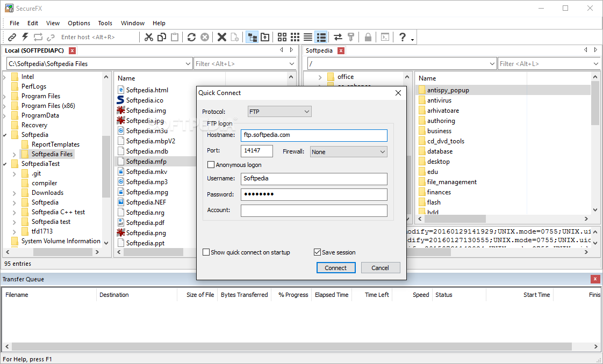The width and height of the screenshot is (603, 364).
Task: Click the Delete X icon in toolbar
Action: 222,37
